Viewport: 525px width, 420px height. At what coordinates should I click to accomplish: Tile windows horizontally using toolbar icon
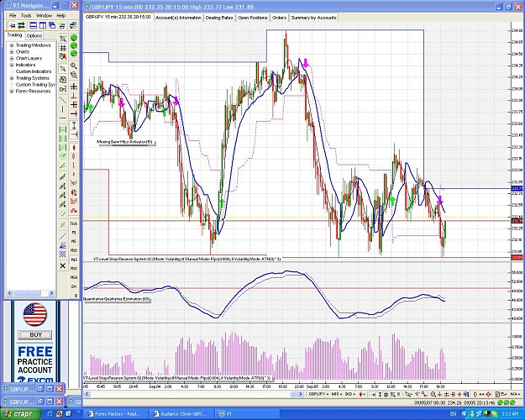(x=33, y=25)
